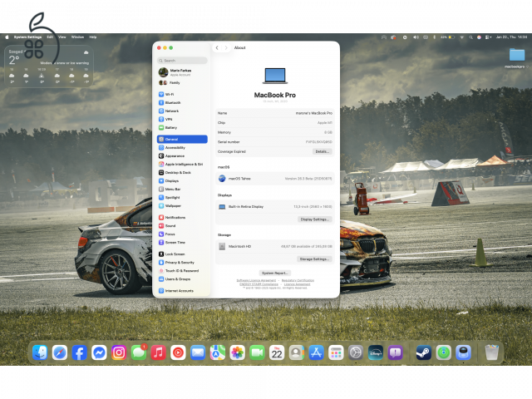Click the battery status in the menu bar
The width and height of the screenshot is (532, 399).
pos(448,37)
